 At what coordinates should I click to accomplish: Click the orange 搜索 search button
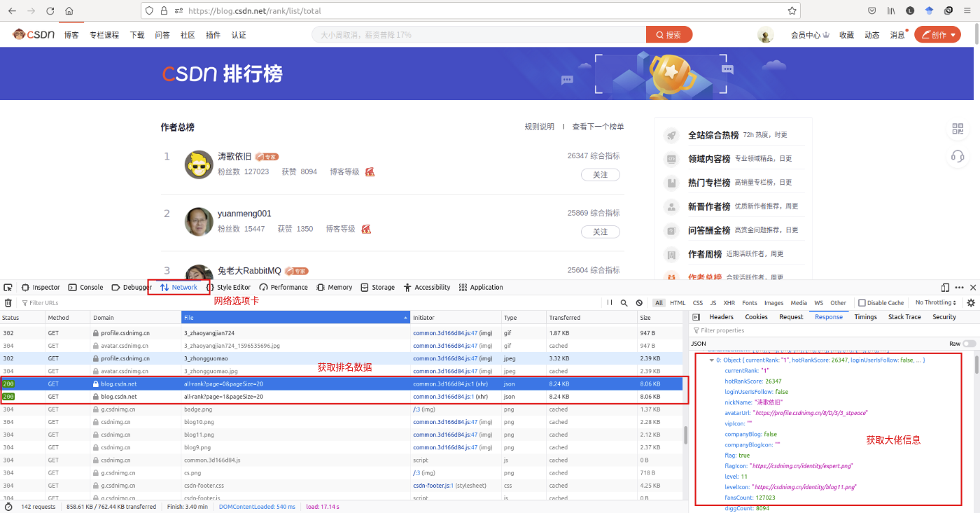click(669, 35)
